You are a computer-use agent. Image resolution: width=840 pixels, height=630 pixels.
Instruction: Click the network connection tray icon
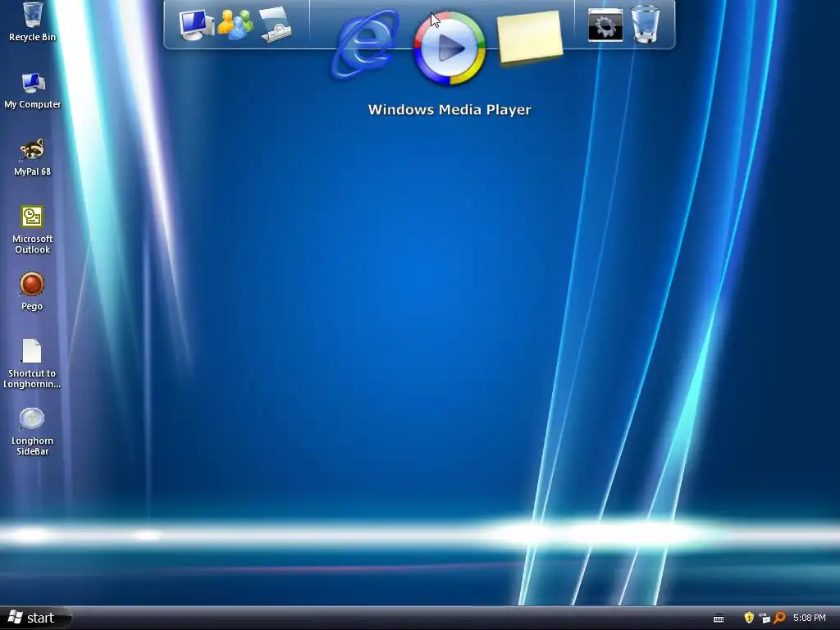765,619
